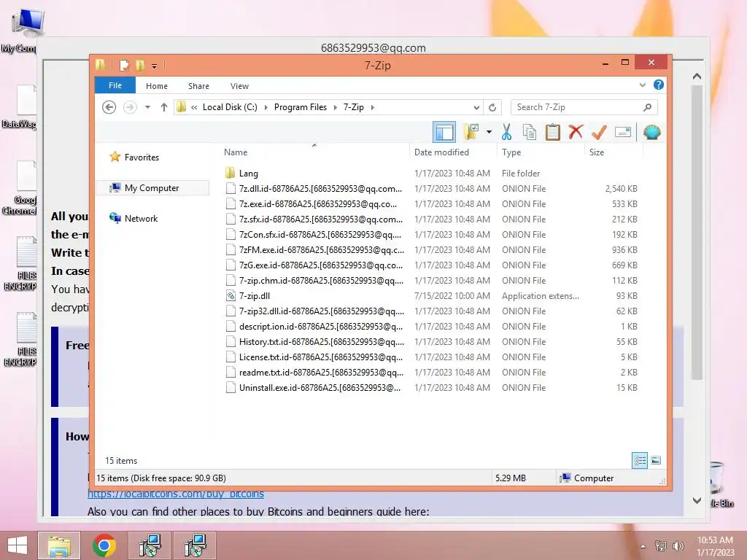Expand the folder options dropdown arrow

pos(489,132)
